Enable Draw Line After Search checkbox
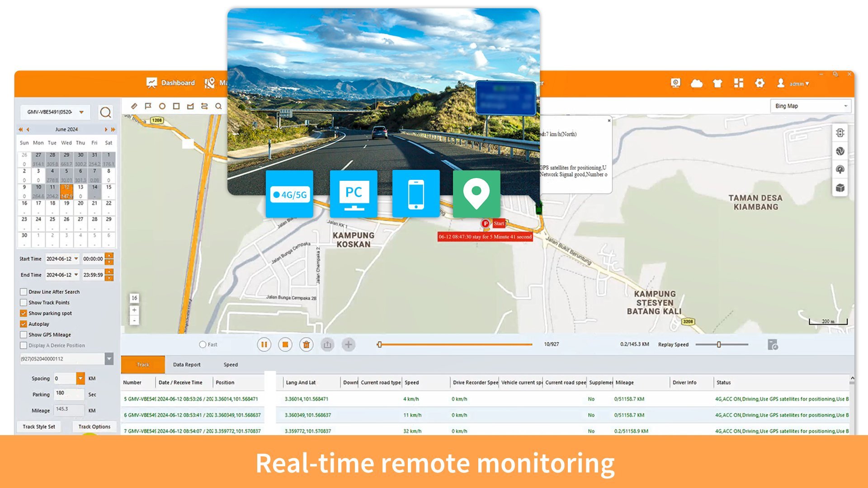Screen dimensions: 868x488 (24, 292)
